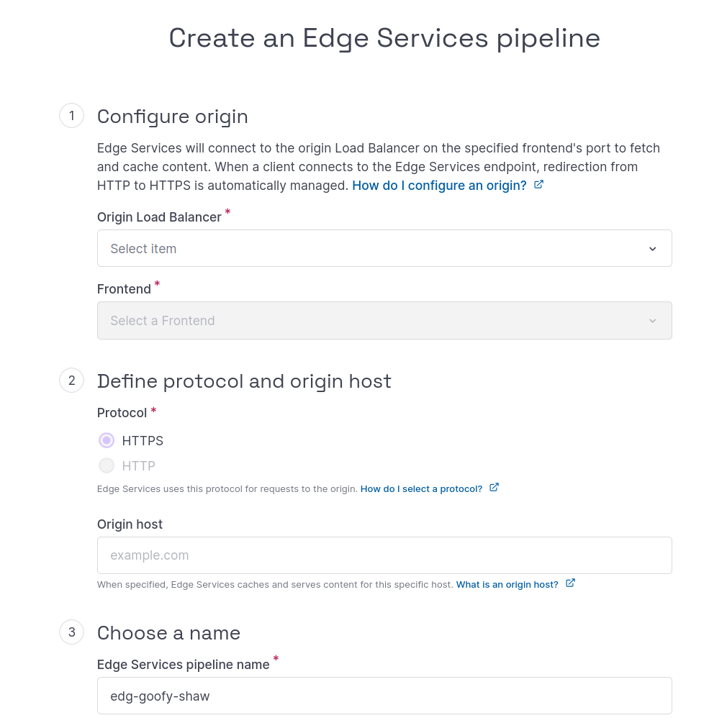Click inside the Origin host input field
The width and height of the screenshot is (709, 728).
click(384, 555)
